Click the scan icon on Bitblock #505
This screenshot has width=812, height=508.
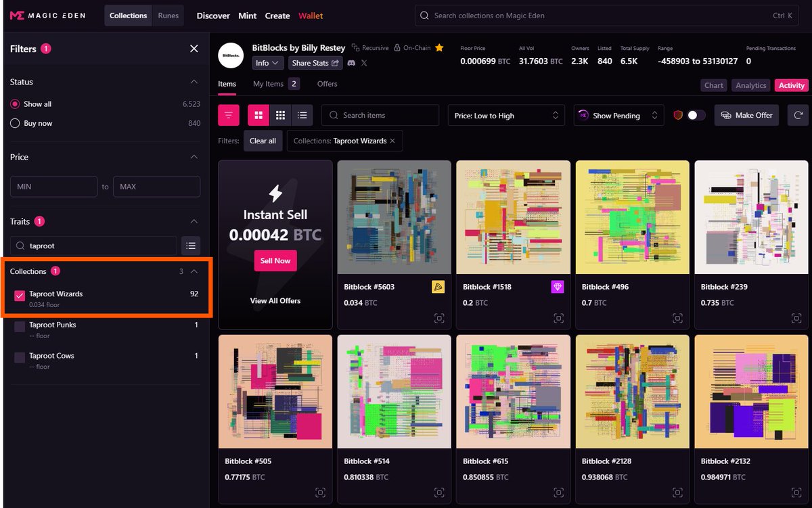coord(320,492)
